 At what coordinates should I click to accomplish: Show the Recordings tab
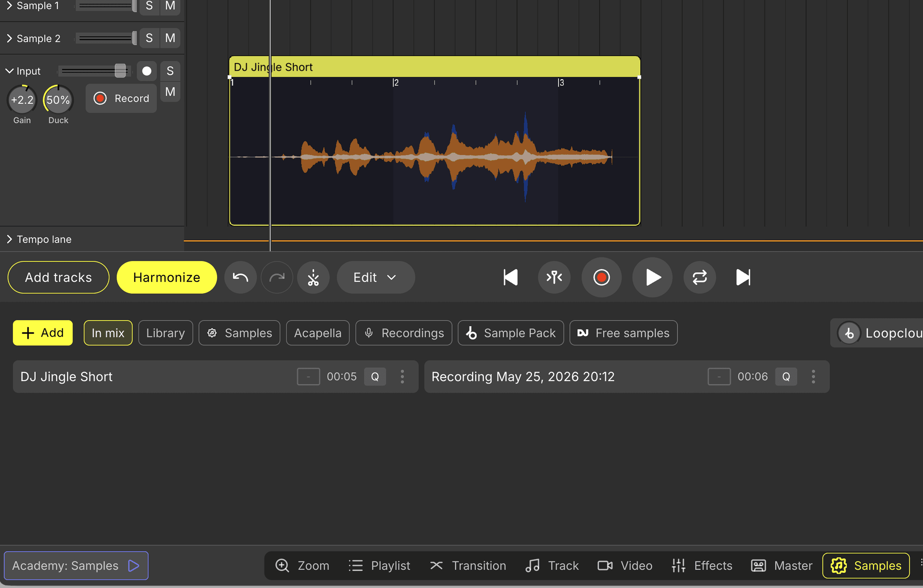[404, 333]
